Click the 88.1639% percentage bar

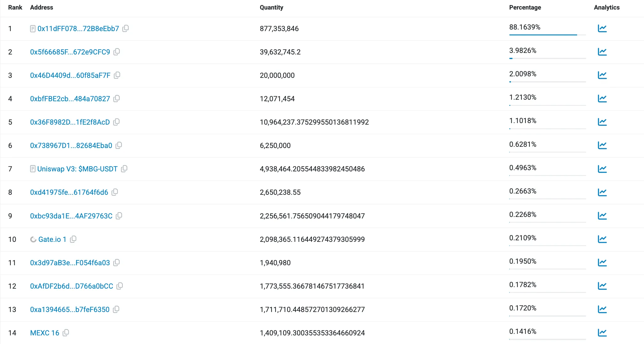[547, 35]
